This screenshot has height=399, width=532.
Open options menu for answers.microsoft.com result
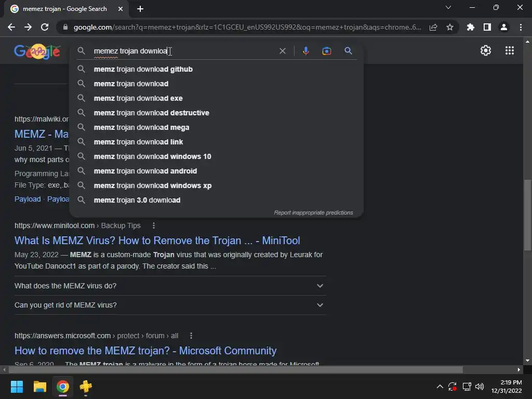[191, 336]
